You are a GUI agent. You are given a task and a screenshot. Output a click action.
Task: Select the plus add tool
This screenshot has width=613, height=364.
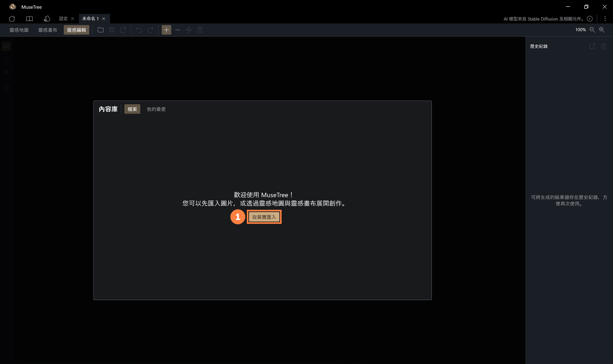click(166, 30)
